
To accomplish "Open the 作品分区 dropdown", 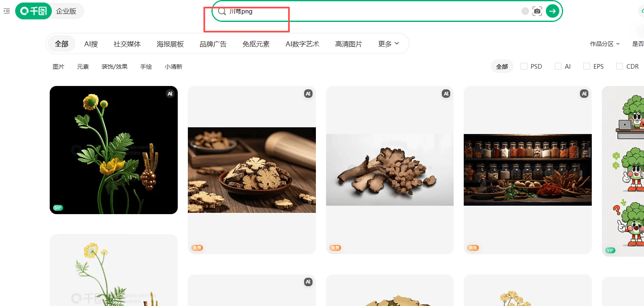I will tap(604, 44).
